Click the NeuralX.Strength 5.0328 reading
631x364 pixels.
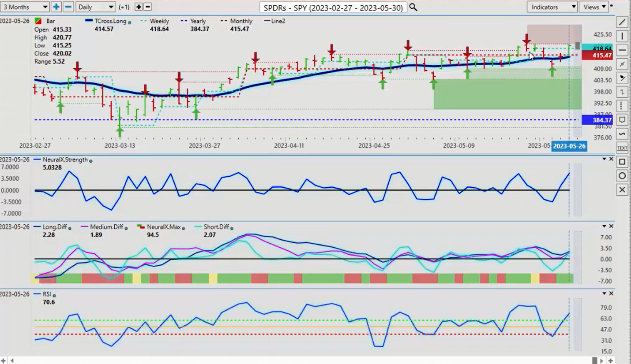tap(51, 167)
